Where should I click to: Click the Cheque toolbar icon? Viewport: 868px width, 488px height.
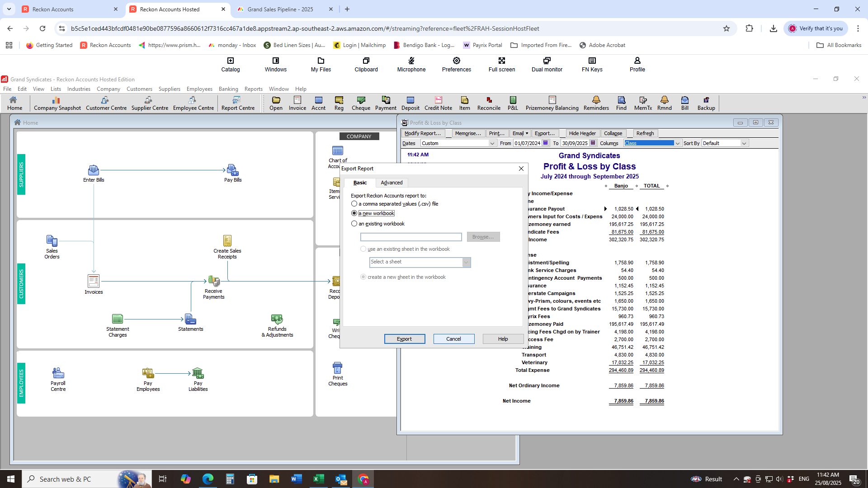pyautogui.click(x=361, y=103)
